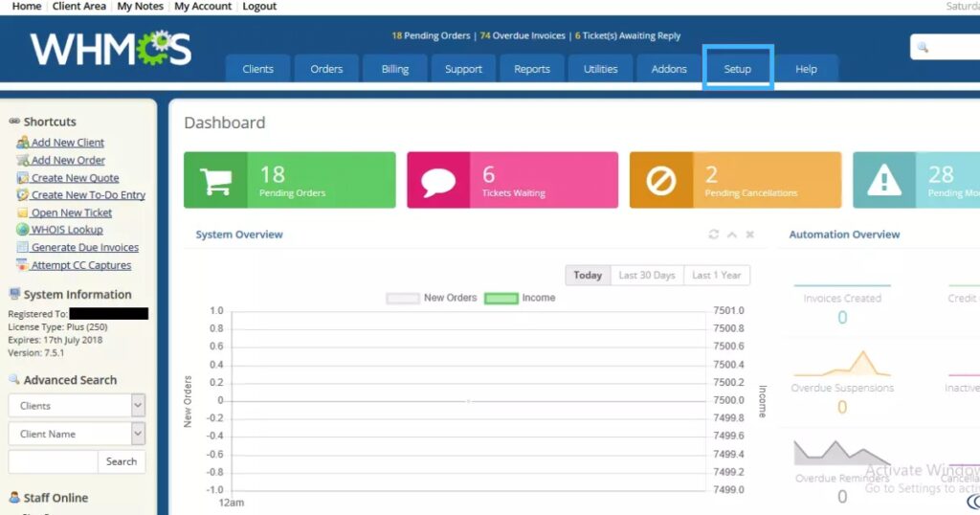980x515 pixels.
Task: Open My Notes link
Action: (x=140, y=7)
